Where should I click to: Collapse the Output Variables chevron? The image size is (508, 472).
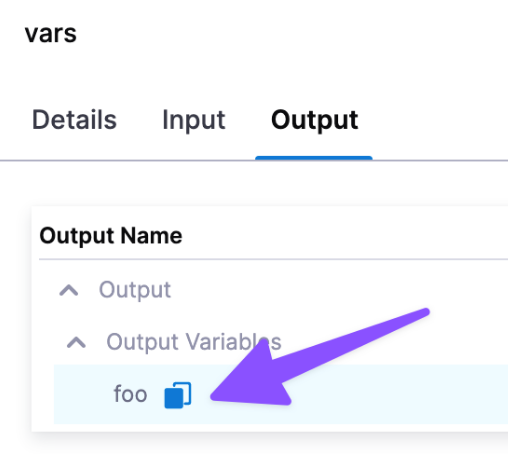point(76,342)
